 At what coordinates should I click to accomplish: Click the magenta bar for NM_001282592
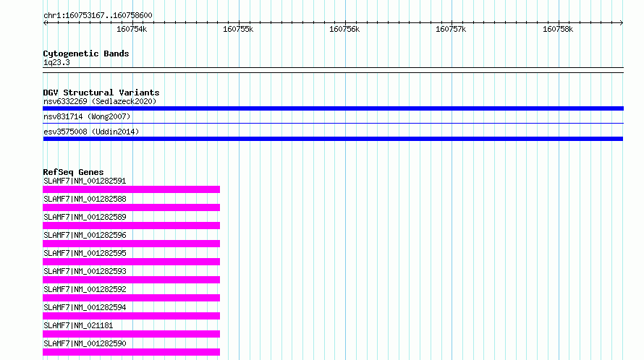(132, 298)
